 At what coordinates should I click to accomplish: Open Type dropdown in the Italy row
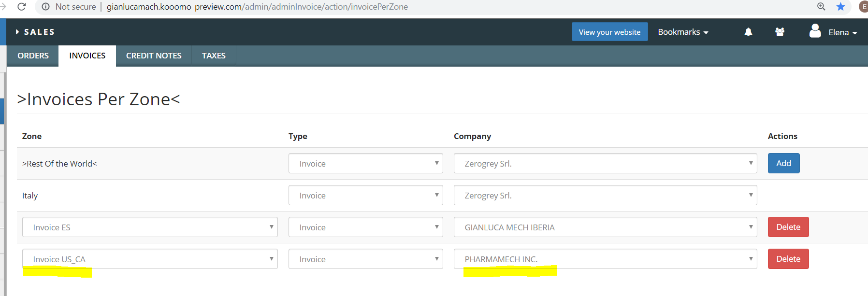pos(366,195)
